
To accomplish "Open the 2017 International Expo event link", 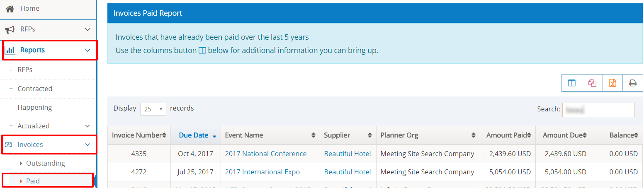I will tap(262, 172).
